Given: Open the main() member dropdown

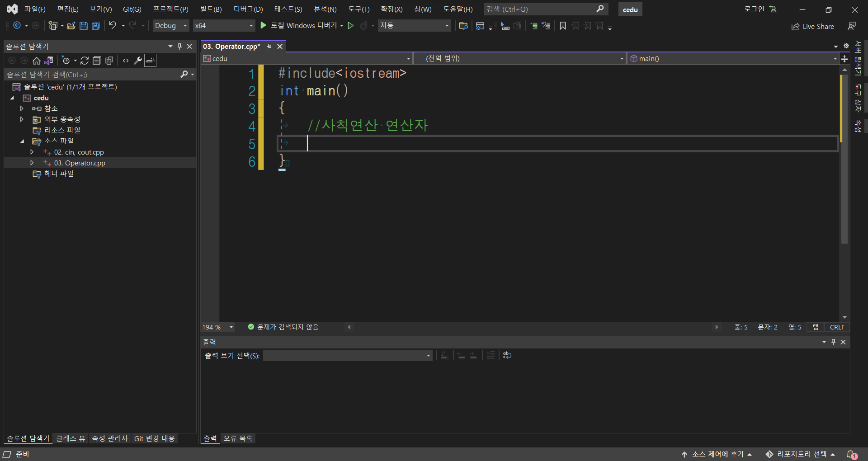Looking at the screenshot, I should (733, 58).
